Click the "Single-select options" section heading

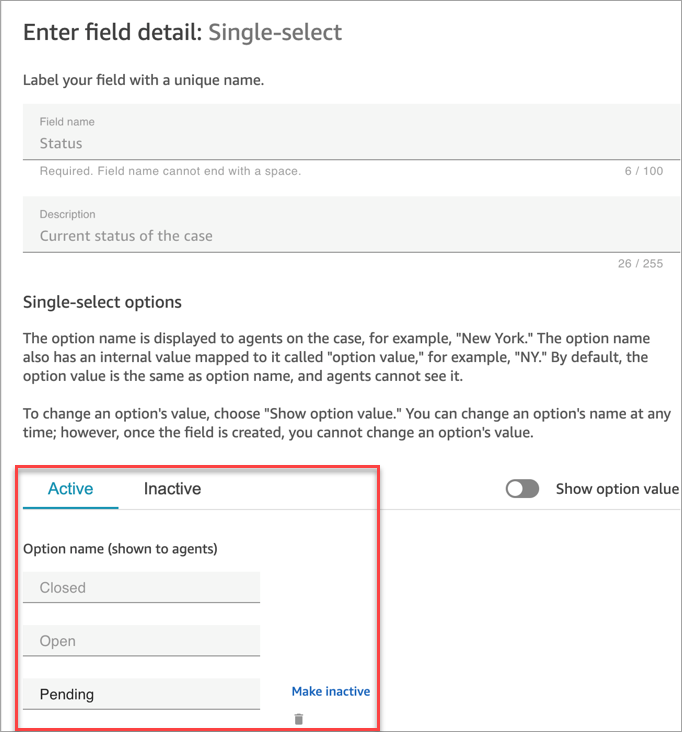tap(102, 302)
